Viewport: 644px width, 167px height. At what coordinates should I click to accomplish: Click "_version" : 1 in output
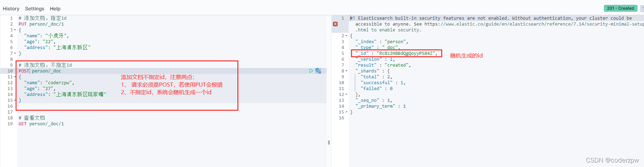pyautogui.click(x=375, y=59)
